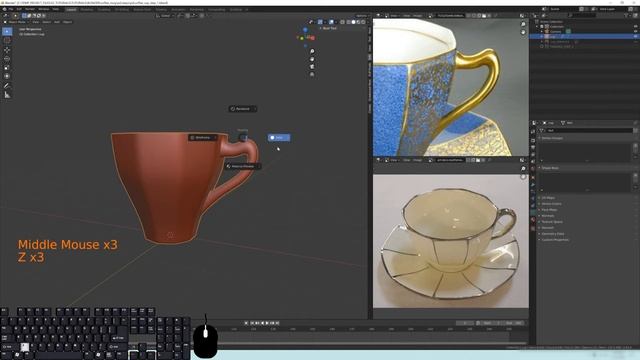Image resolution: width=640 pixels, height=360 pixels.
Task: Select the Cursor tool
Action: [x=7, y=40]
